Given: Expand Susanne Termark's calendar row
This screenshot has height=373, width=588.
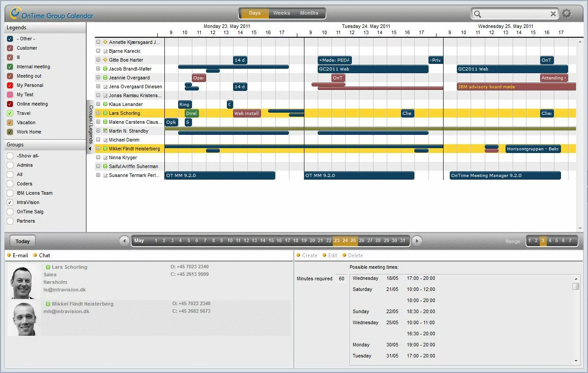Looking at the screenshot, I should pyautogui.click(x=98, y=175).
